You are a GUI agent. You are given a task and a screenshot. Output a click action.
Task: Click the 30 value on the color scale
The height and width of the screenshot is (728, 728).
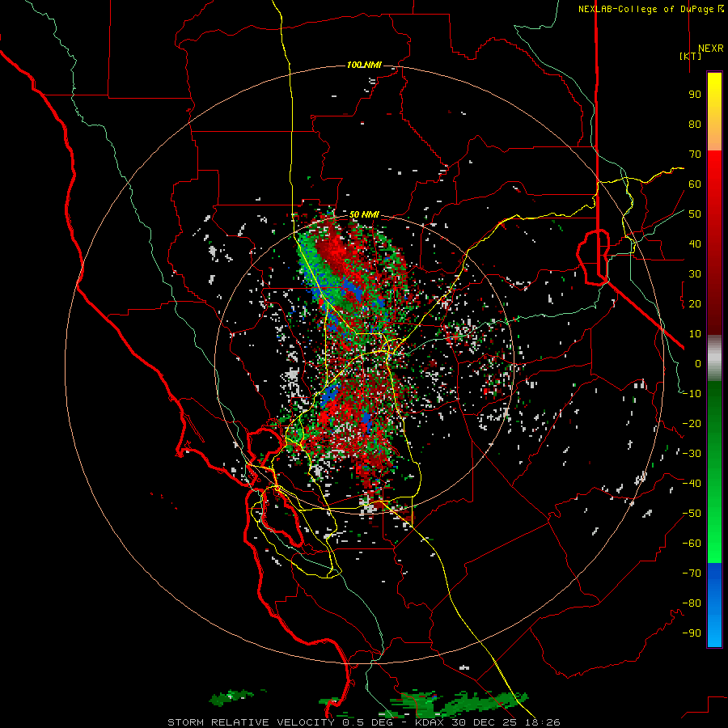[695, 274]
